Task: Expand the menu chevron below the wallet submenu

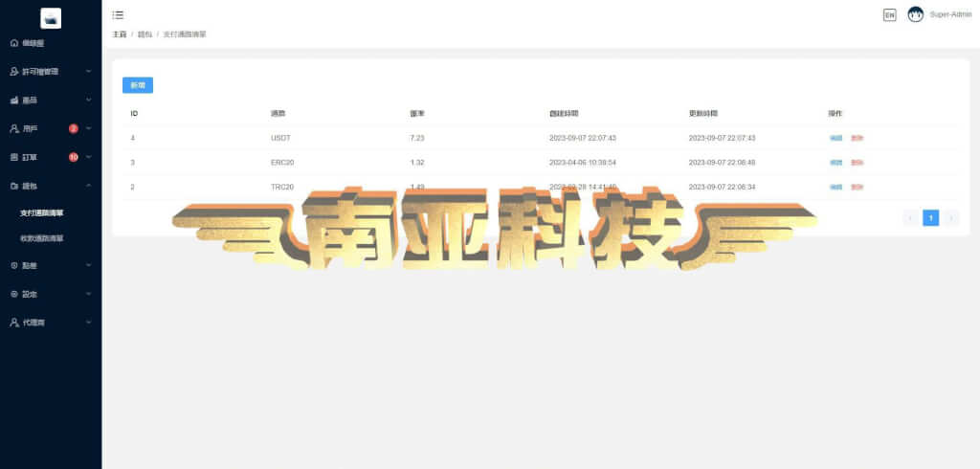Action: (89, 266)
